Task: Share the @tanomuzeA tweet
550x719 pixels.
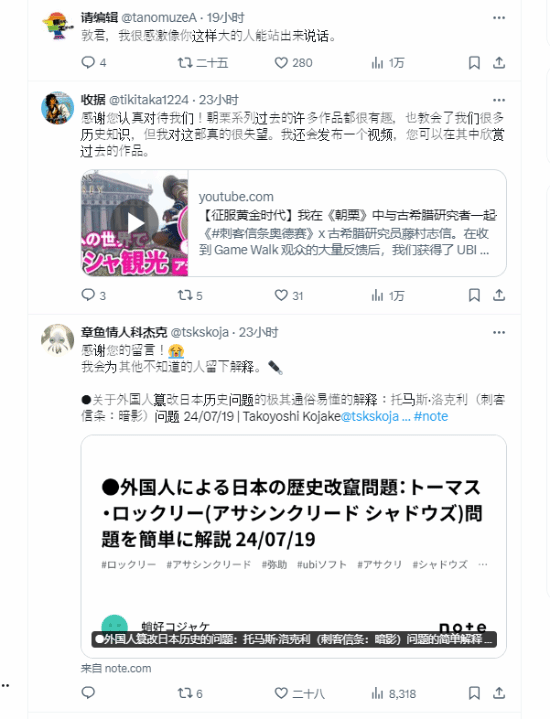Action: (499, 63)
